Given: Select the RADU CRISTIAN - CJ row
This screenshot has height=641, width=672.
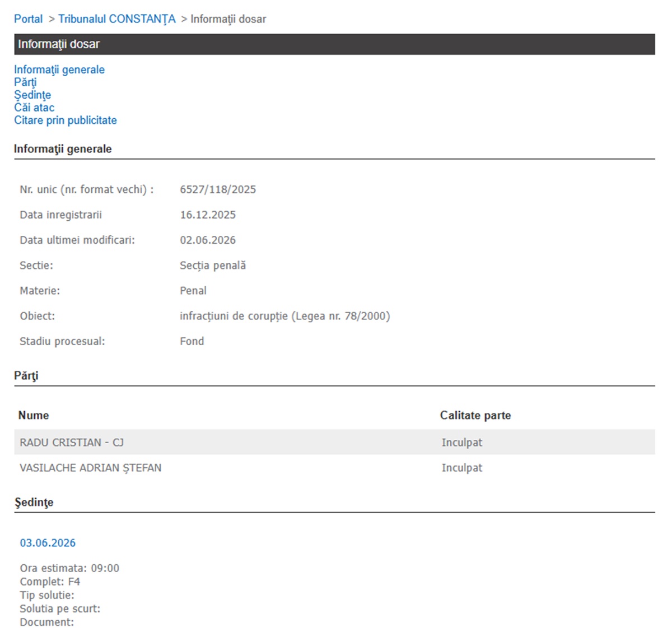Looking at the screenshot, I should click(x=334, y=442).
